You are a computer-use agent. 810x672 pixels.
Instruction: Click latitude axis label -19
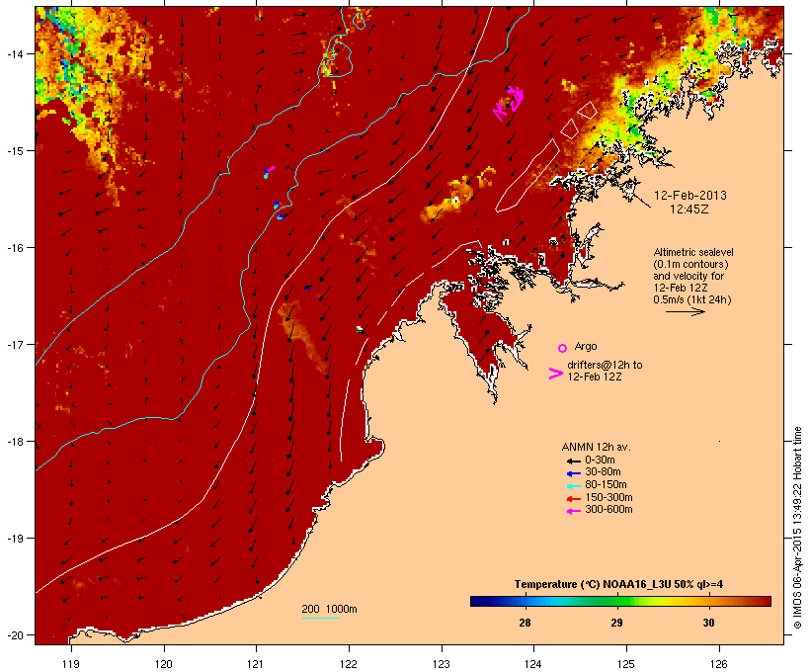pos(14,539)
